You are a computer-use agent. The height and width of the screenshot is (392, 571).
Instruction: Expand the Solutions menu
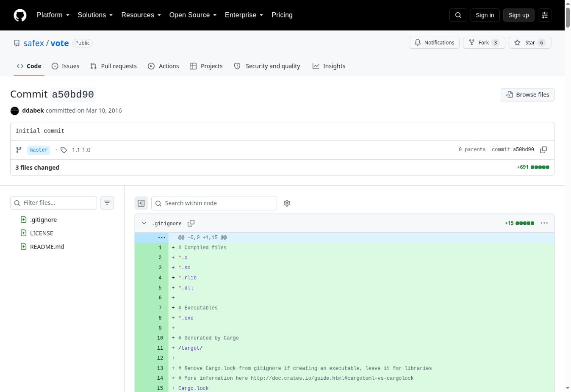95,15
